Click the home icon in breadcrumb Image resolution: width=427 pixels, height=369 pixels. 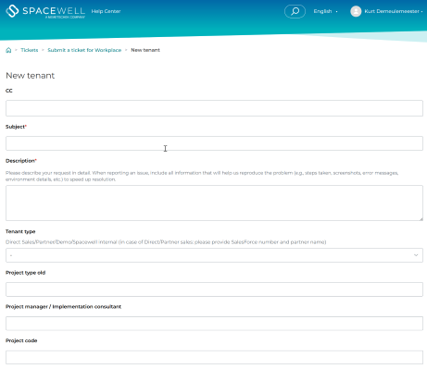tap(9, 50)
